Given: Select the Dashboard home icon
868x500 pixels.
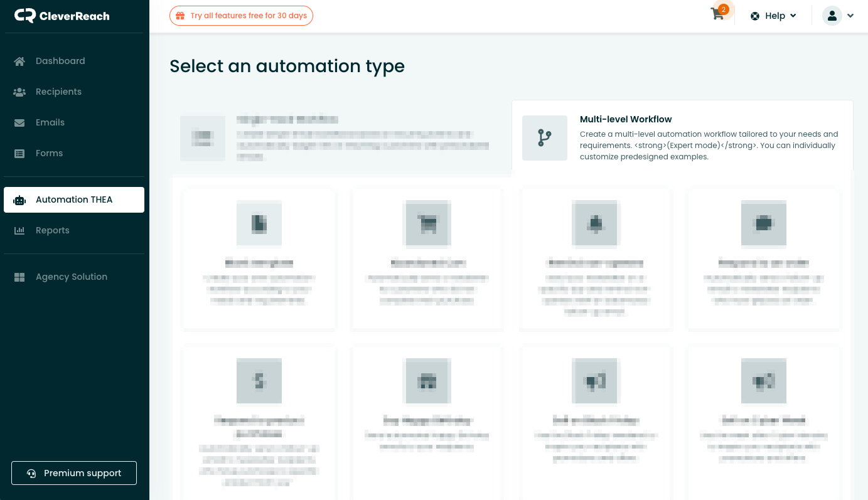Looking at the screenshot, I should pyautogui.click(x=19, y=61).
